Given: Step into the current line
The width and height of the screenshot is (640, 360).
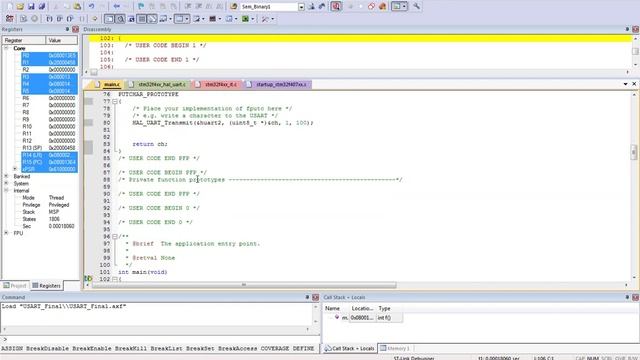Looking at the screenshot, I should [x=49, y=19].
